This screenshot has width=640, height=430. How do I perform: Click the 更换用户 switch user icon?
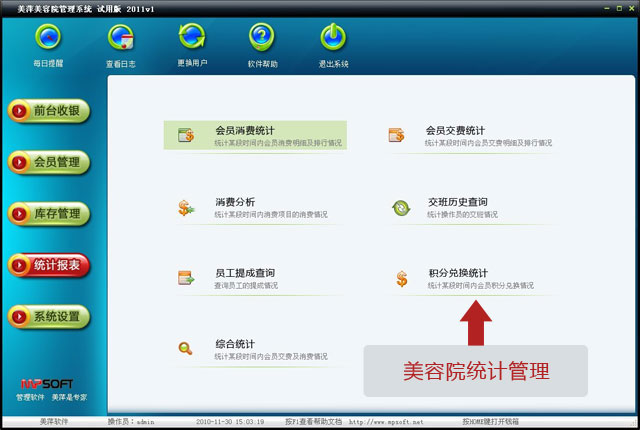click(192, 38)
